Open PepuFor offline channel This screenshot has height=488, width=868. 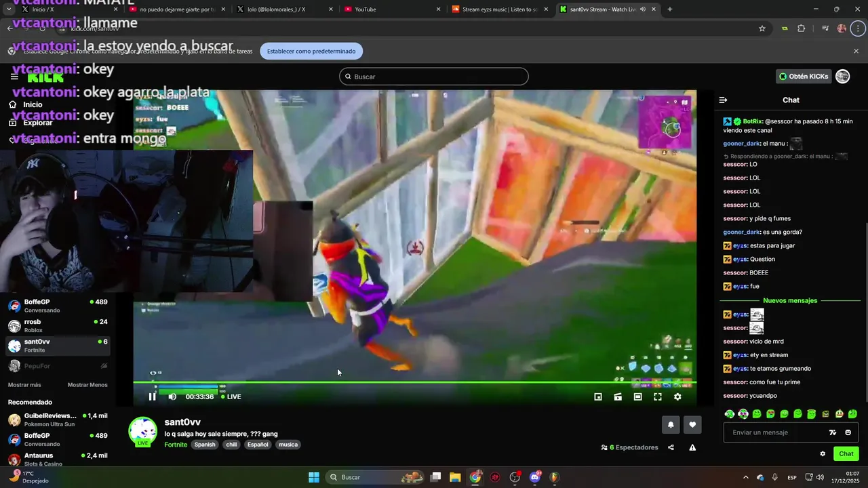pos(58,366)
